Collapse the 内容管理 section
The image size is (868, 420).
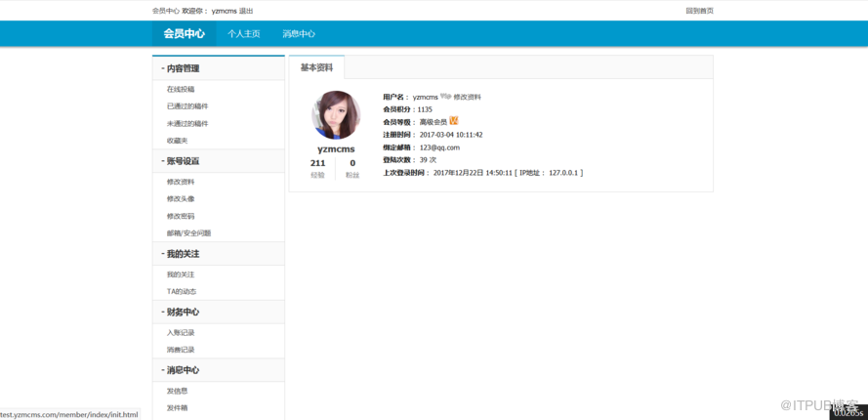219,68
